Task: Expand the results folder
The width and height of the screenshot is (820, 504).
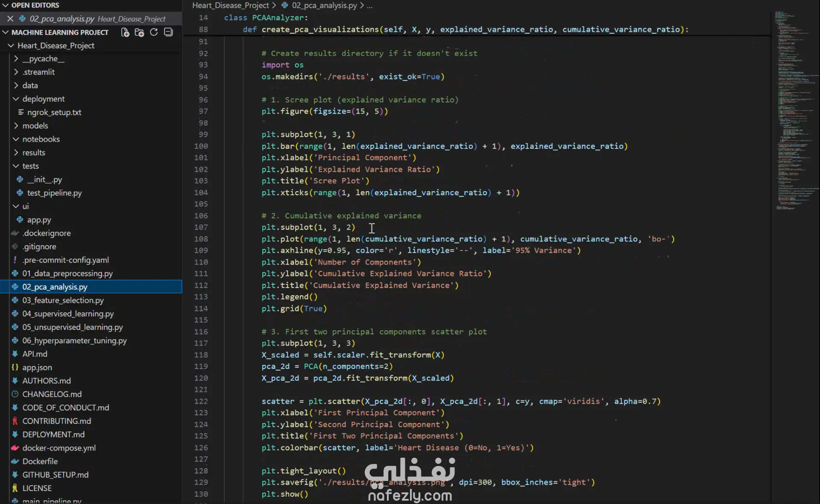Action: 34,152
